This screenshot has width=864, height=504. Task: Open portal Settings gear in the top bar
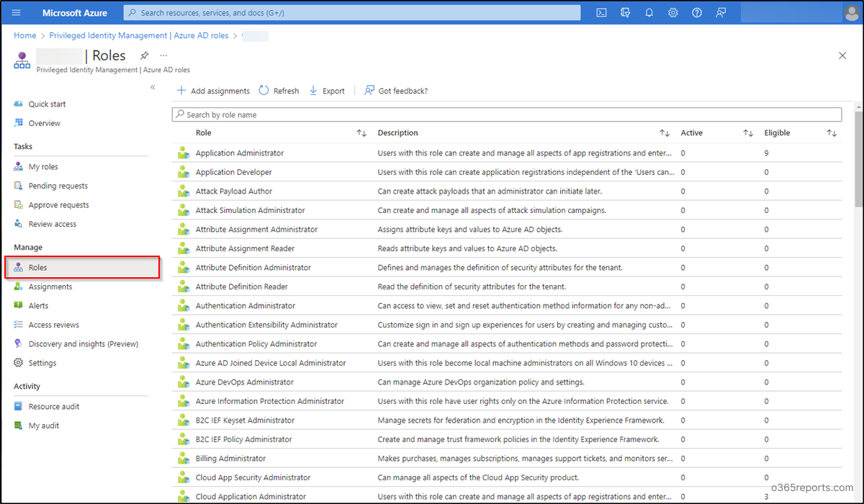(672, 12)
